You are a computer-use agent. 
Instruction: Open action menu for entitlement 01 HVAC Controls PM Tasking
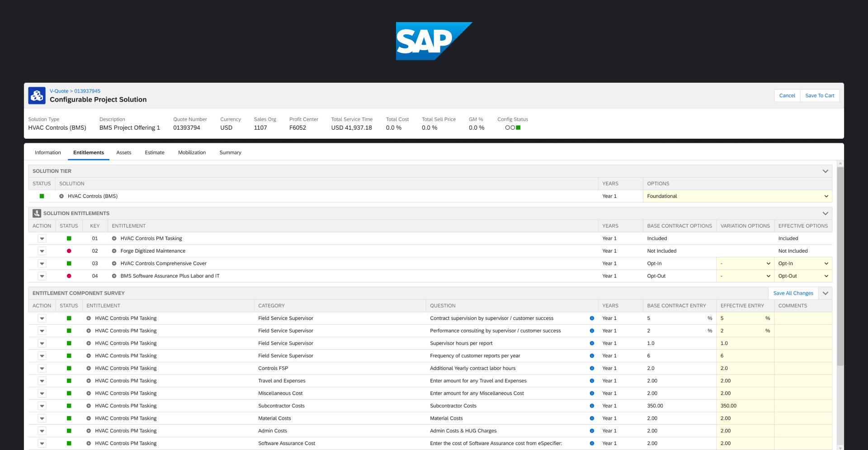pyautogui.click(x=42, y=239)
